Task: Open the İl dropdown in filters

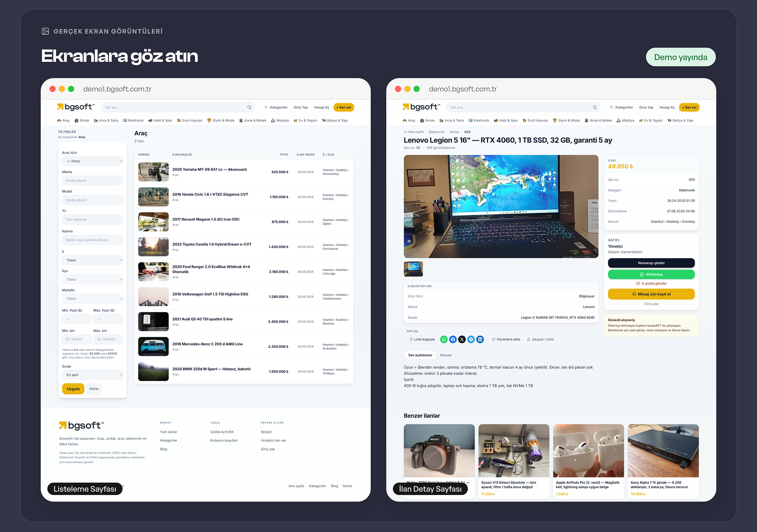Action: (x=93, y=260)
